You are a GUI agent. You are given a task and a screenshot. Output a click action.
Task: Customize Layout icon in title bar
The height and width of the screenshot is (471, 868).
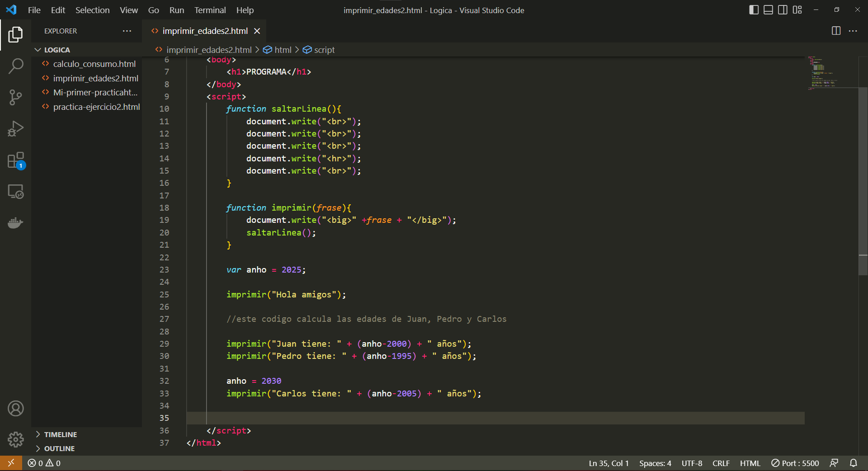797,10
